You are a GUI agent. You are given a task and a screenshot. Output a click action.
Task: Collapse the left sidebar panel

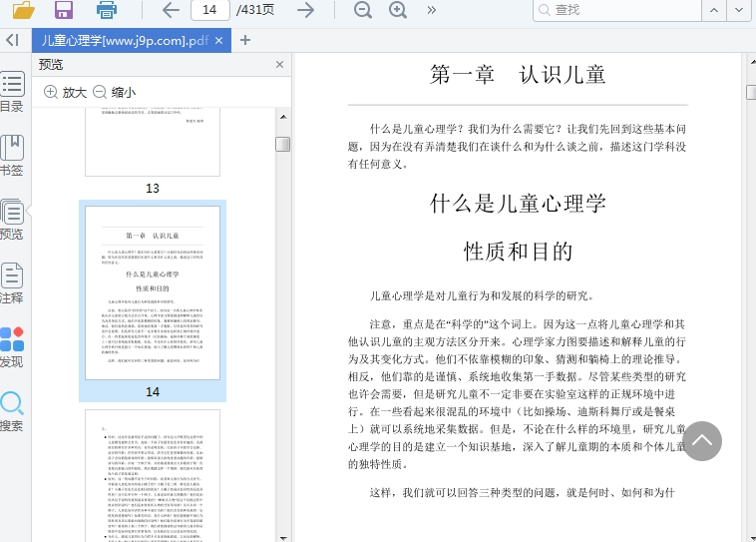click(12, 40)
